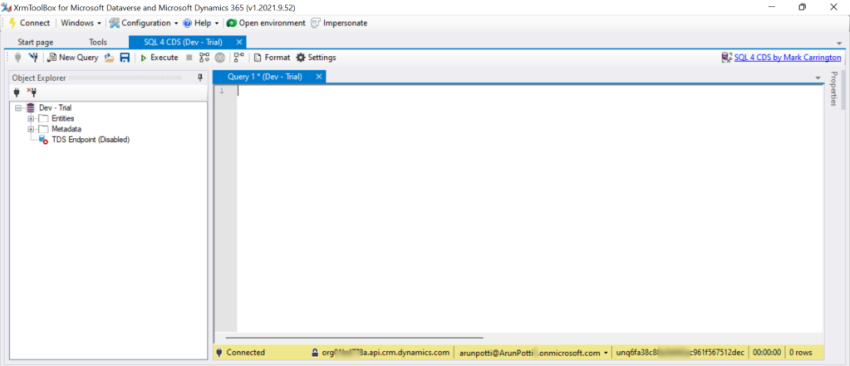
Task: Open the arunpotti user account dropdown
Action: [x=533, y=352]
